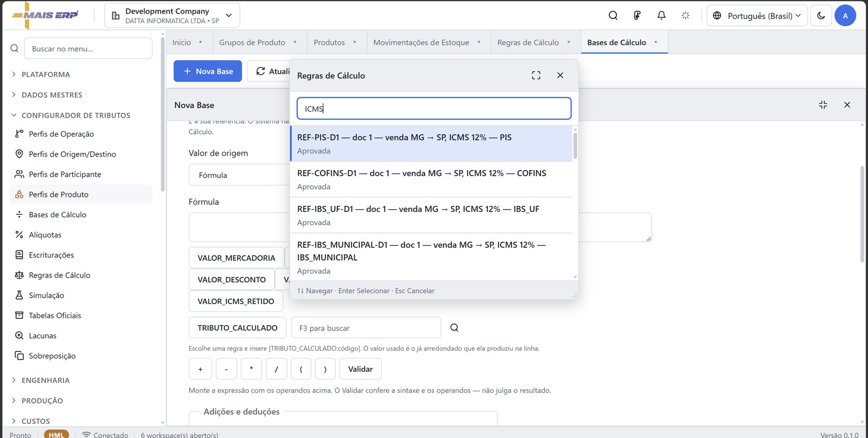This screenshot has width=868, height=438.
Task: Open the notifications bell
Action: click(x=661, y=16)
